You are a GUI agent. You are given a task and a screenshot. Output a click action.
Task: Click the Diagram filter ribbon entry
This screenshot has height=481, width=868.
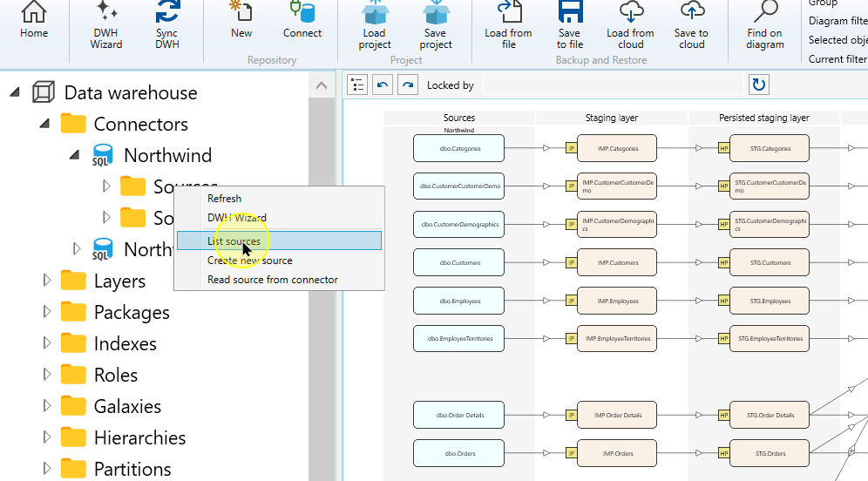[x=838, y=21]
